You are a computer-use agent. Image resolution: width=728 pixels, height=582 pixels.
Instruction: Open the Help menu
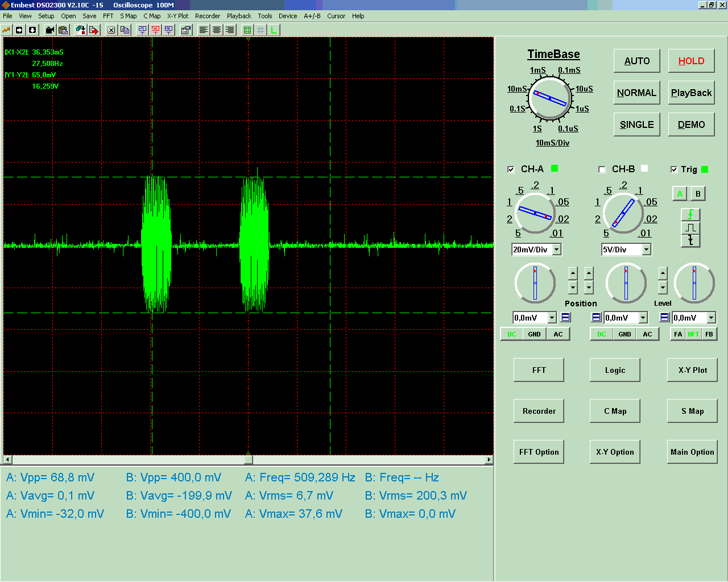pos(358,16)
